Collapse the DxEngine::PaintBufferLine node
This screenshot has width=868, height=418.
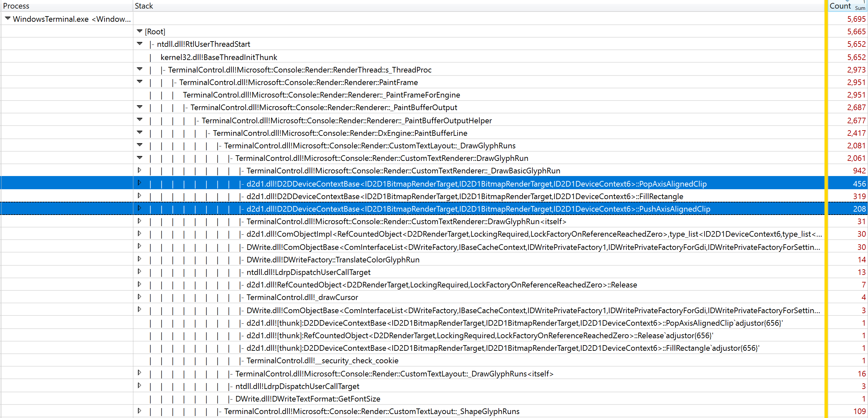point(139,133)
